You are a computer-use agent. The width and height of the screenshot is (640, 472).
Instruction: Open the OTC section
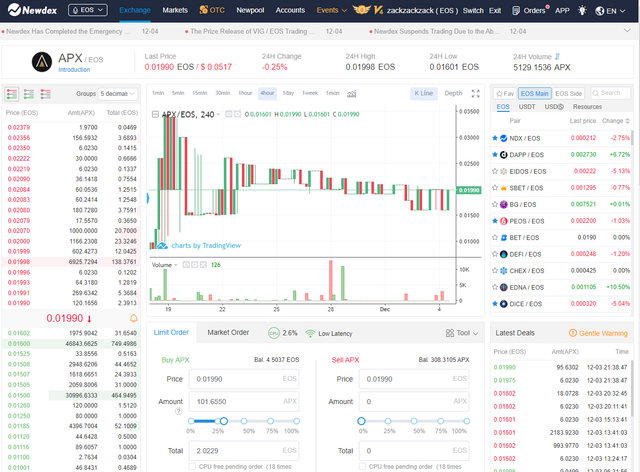pos(212,10)
